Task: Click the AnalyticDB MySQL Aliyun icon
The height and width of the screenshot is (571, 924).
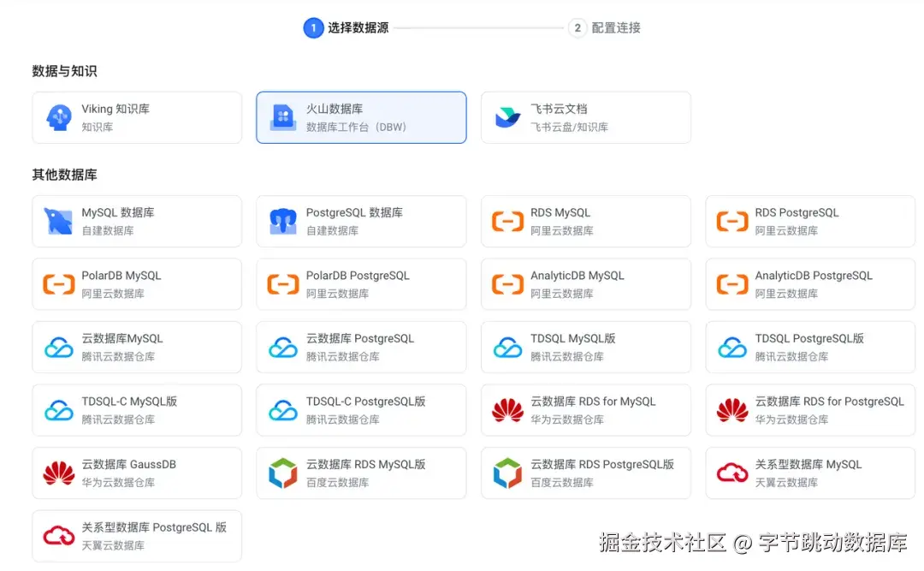Action: click(507, 284)
